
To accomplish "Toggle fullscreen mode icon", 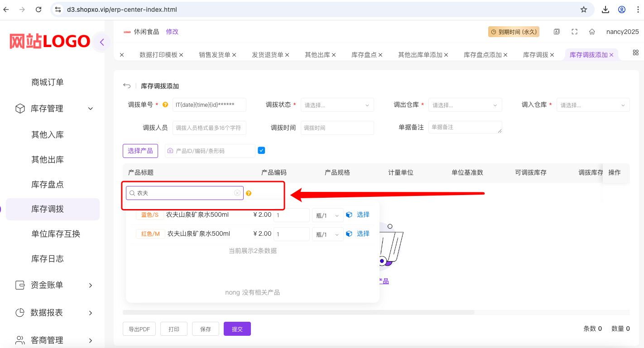I will (574, 32).
